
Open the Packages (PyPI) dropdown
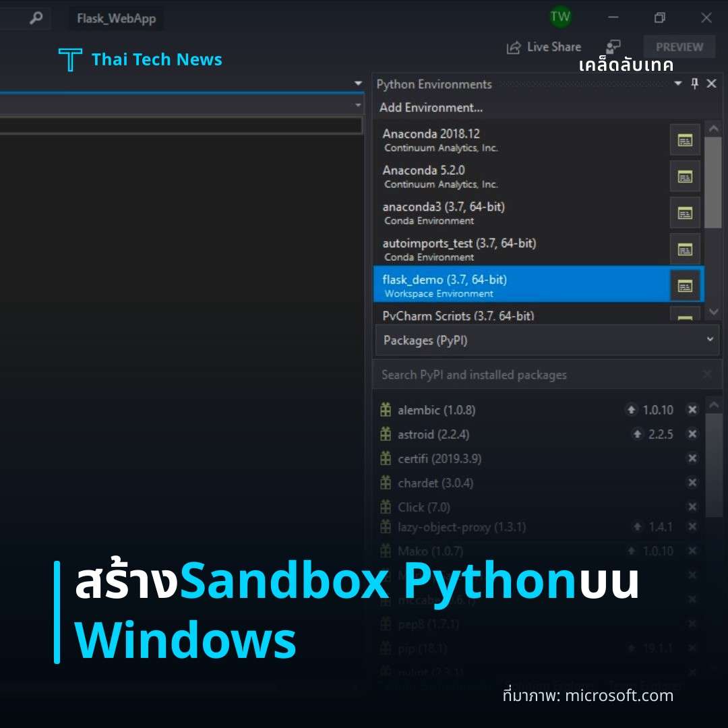[x=547, y=340]
